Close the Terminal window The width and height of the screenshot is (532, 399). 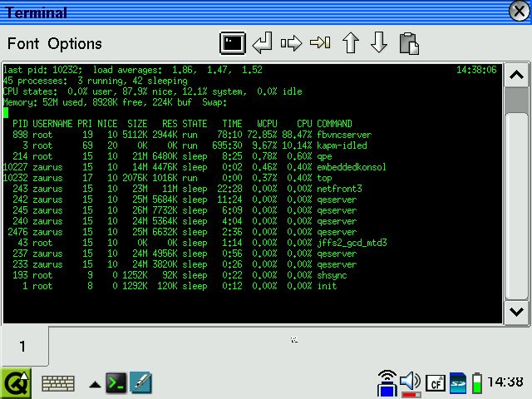coord(520,11)
